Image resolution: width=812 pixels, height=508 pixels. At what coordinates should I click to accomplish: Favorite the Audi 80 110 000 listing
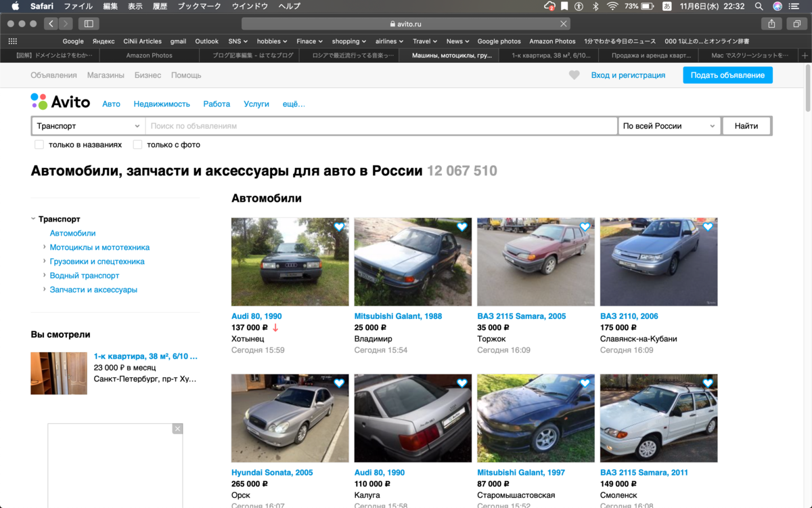[x=462, y=383]
